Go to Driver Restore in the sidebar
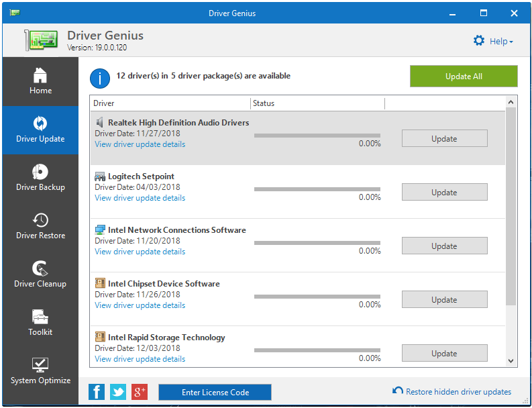The height and width of the screenshot is (408, 532). pyautogui.click(x=40, y=226)
